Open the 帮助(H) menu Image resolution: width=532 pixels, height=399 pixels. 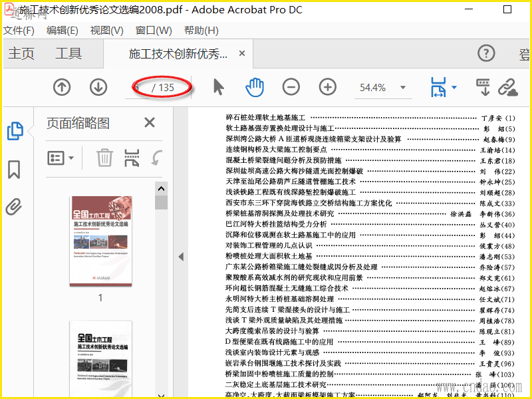coord(201,31)
